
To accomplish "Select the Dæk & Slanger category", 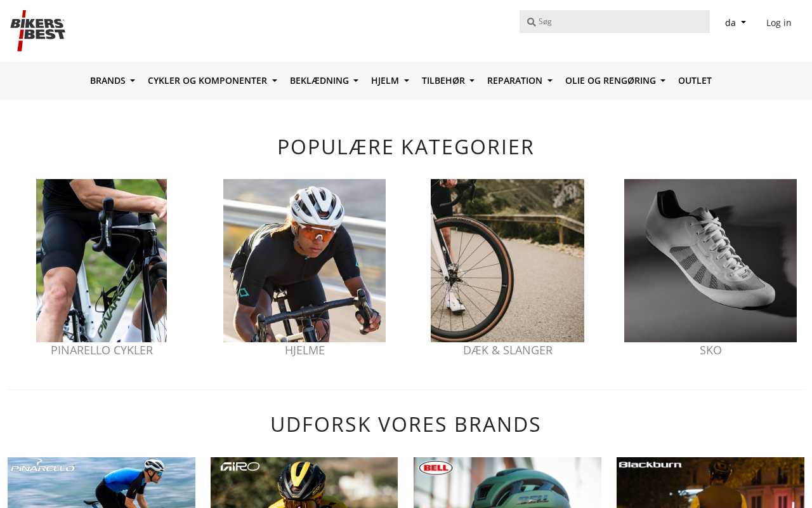I will [x=507, y=350].
